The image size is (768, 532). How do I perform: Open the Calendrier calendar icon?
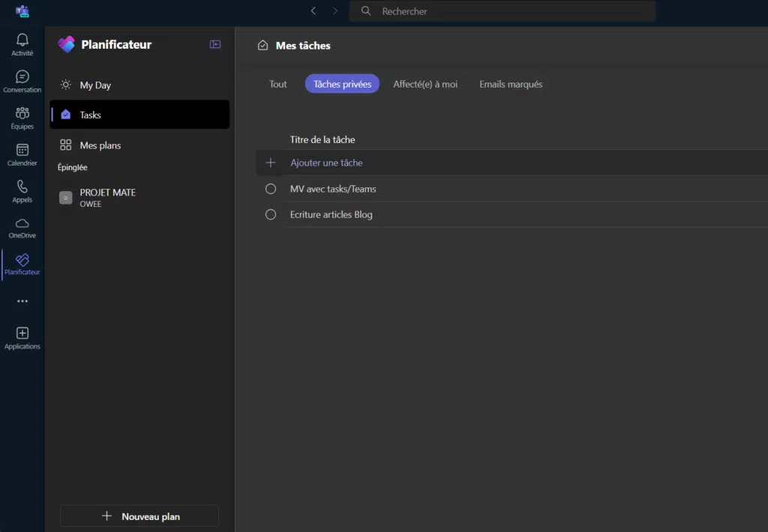tap(22, 151)
